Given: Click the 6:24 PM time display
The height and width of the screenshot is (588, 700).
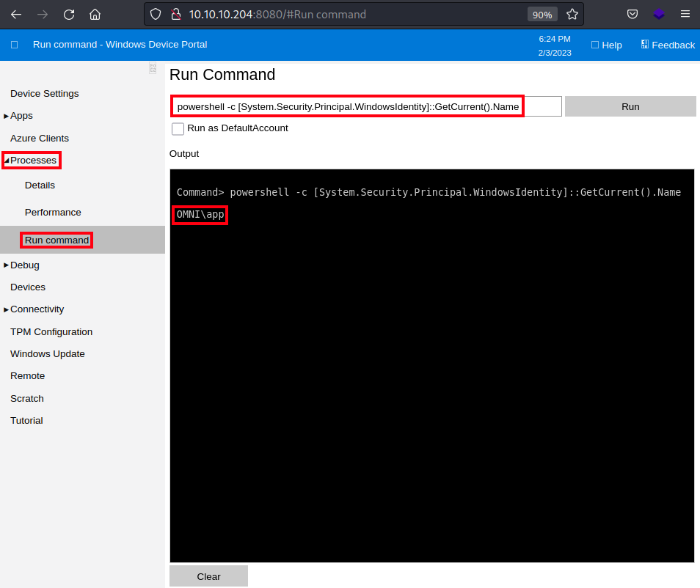Looking at the screenshot, I should pos(555,39).
